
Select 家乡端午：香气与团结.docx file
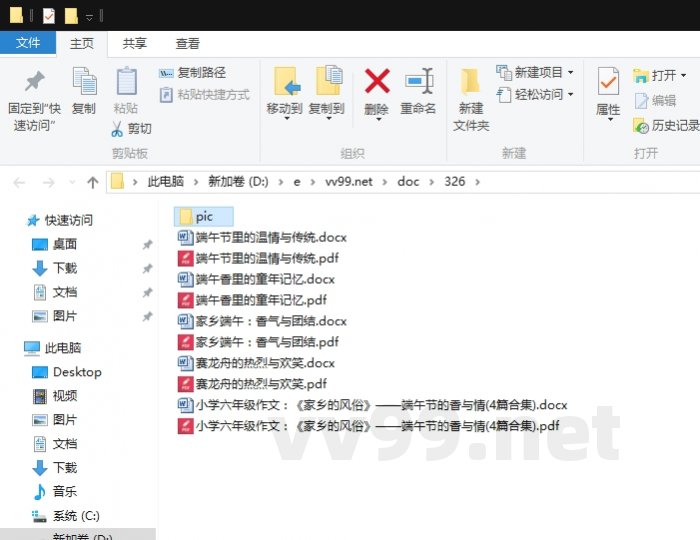(x=262, y=321)
